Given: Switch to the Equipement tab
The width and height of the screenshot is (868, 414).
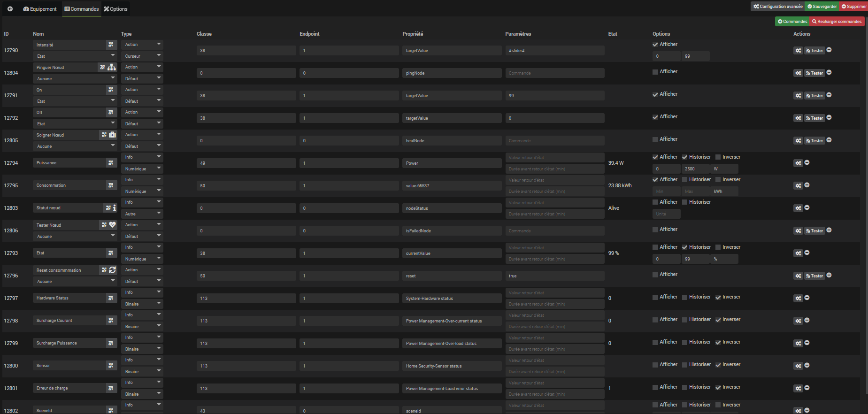Looking at the screenshot, I should coord(40,9).
